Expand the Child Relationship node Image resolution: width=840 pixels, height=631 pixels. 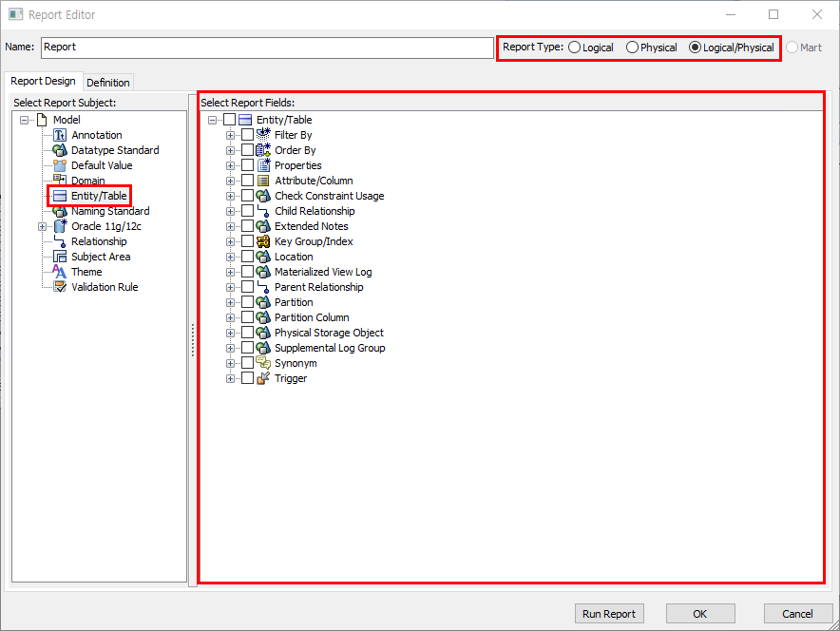[x=230, y=212]
